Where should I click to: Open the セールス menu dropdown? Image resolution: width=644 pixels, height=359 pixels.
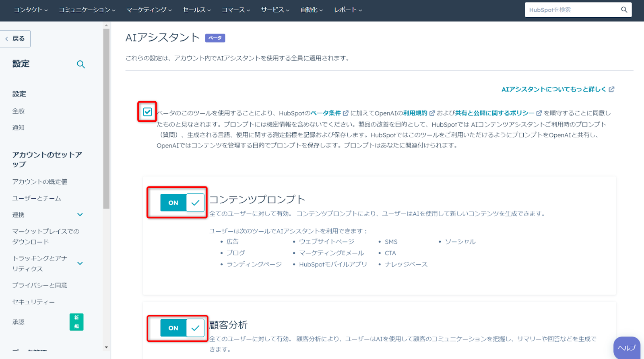(x=196, y=10)
